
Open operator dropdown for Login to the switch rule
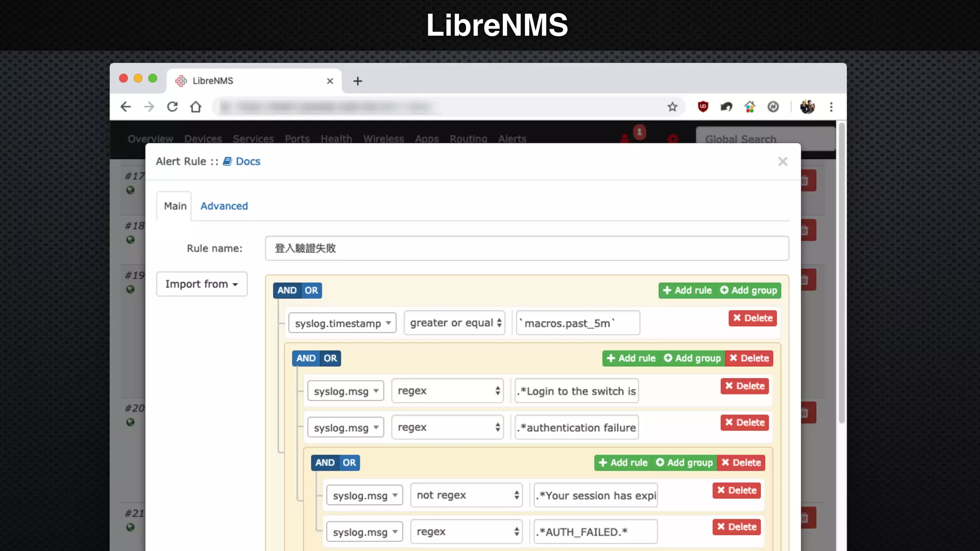[447, 391]
